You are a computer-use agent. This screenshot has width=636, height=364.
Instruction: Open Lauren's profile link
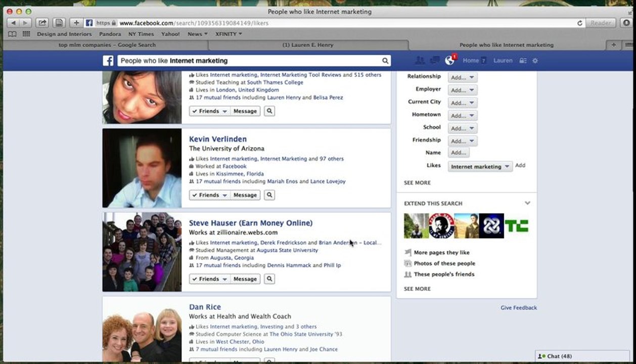point(503,61)
